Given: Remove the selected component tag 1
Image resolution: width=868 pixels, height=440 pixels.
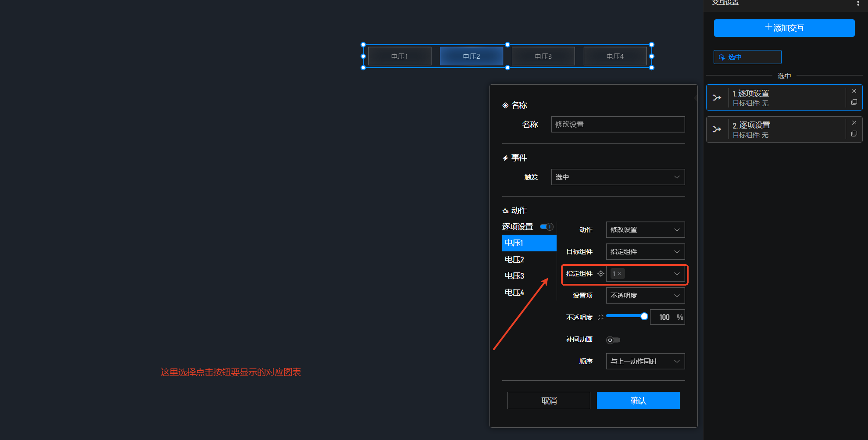Looking at the screenshot, I should click(619, 274).
